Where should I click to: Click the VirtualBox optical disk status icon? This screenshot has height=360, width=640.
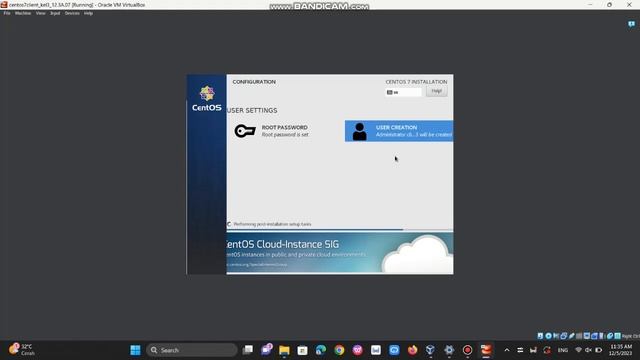(548, 336)
